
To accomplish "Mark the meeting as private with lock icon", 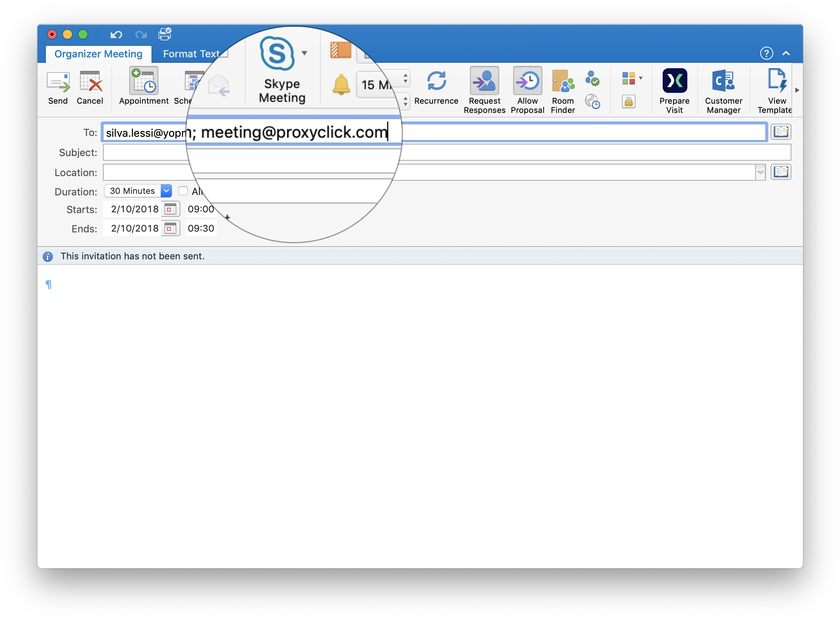I will [628, 102].
